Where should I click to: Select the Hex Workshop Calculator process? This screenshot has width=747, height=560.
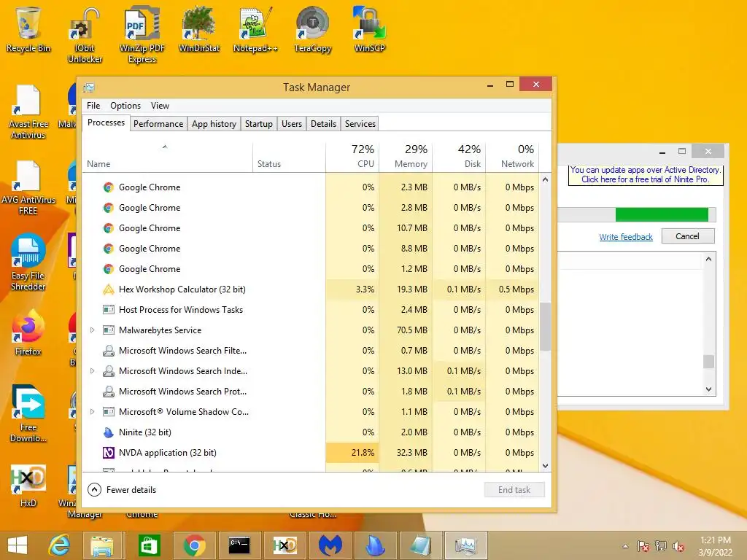click(311, 289)
